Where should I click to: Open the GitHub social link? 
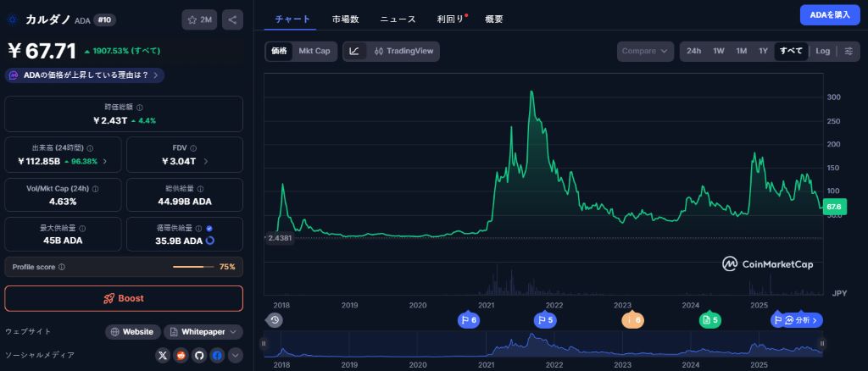pos(198,356)
